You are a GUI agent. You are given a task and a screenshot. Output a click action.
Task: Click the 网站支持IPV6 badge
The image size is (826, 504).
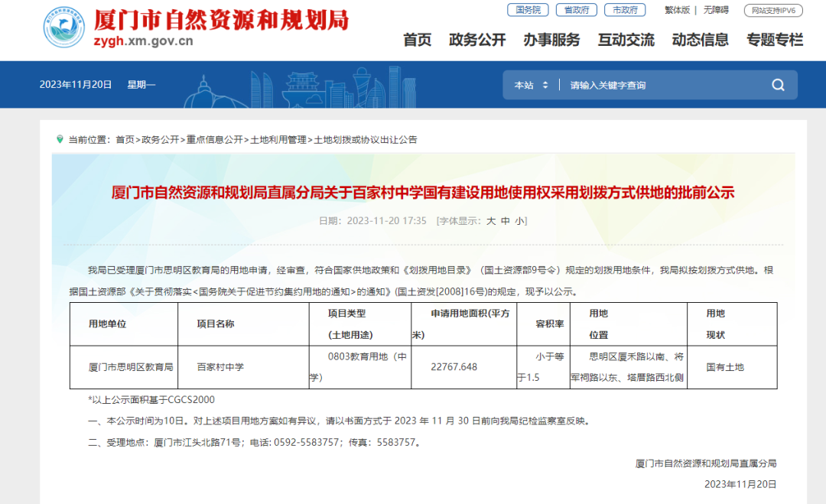(x=773, y=11)
